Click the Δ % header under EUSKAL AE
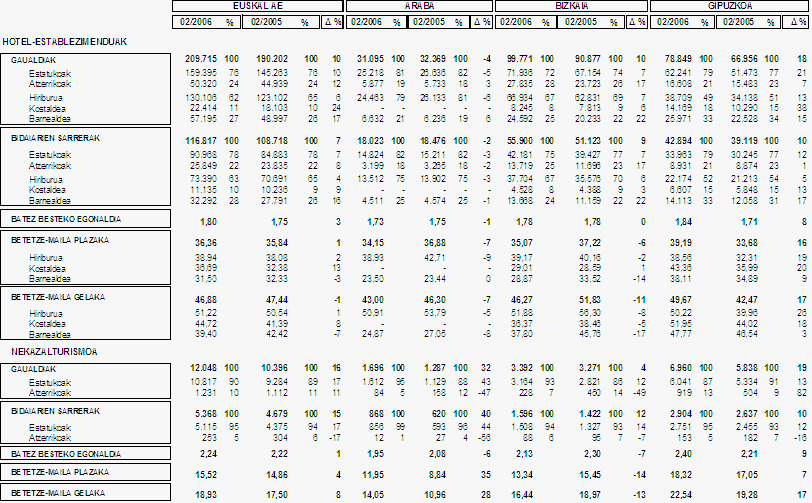 [x=332, y=20]
